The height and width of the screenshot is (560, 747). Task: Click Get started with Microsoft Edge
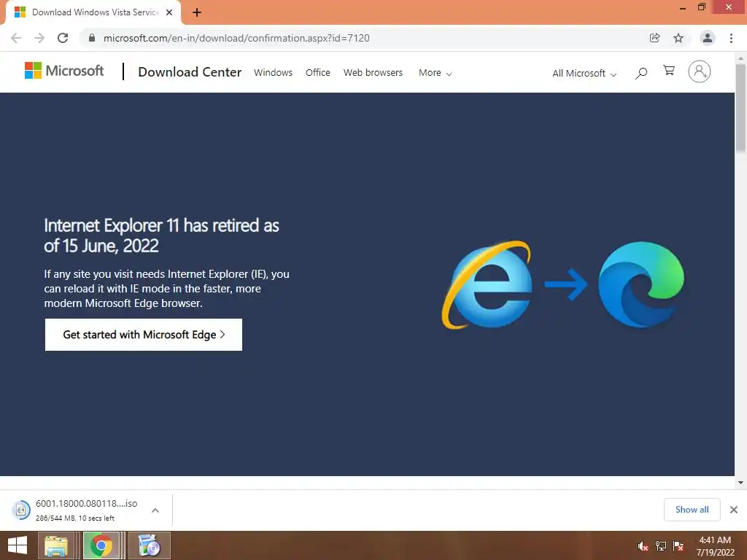tap(144, 335)
